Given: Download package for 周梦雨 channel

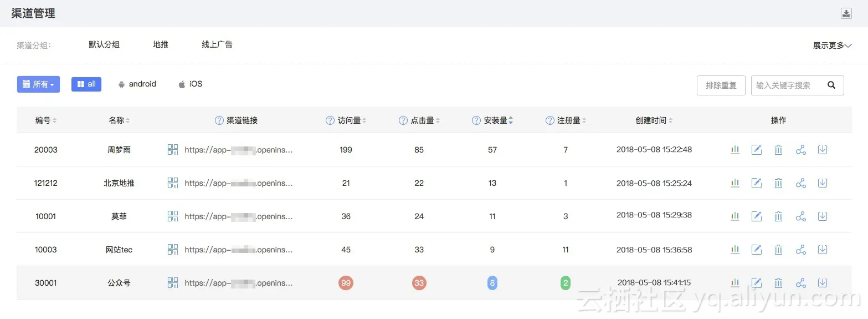Looking at the screenshot, I should point(823,150).
